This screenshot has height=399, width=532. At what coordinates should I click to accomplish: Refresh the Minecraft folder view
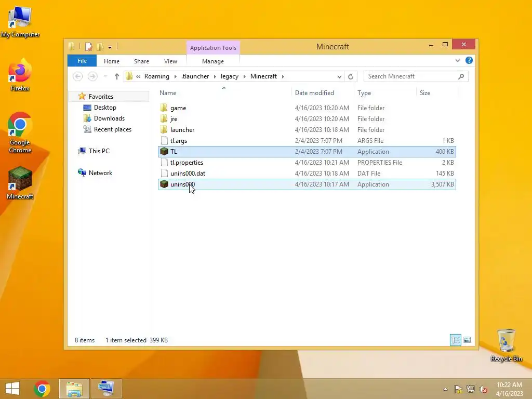[x=351, y=76]
